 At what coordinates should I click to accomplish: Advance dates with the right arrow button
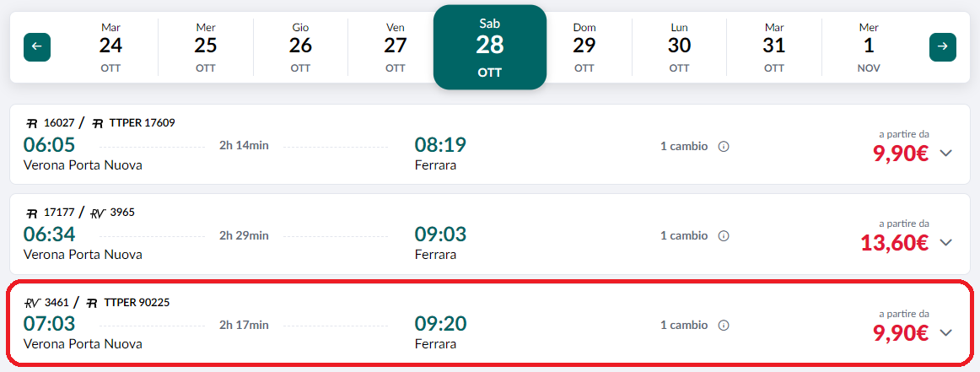tap(943, 47)
